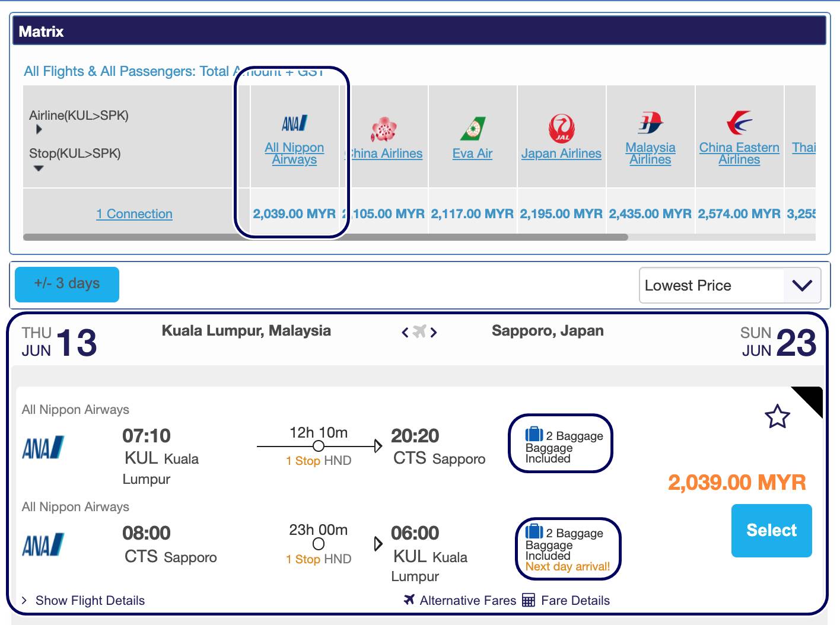Click the 2 Baggage label on outbound flight
This screenshot has width=840, height=625.
(x=574, y=436)
